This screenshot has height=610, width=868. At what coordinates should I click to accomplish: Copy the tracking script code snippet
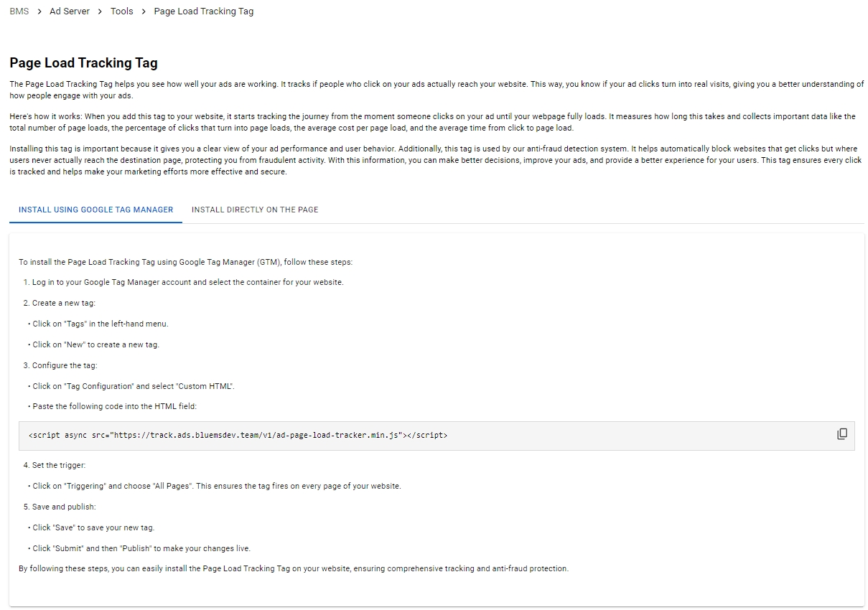pos(842,434)
